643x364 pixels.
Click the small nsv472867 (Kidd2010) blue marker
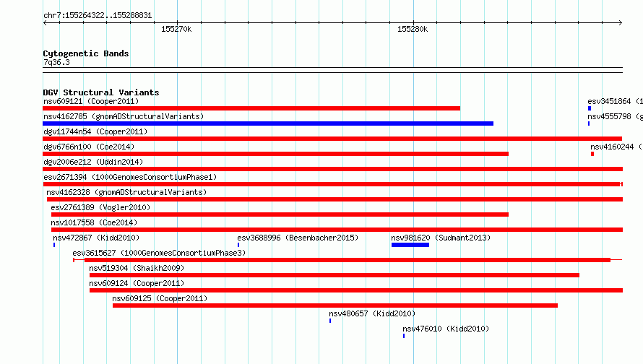point(54,245)
